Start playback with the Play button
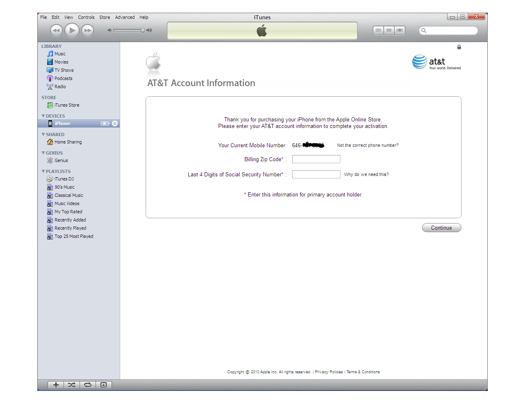This screenshot has width=525, height=420. 72,30
